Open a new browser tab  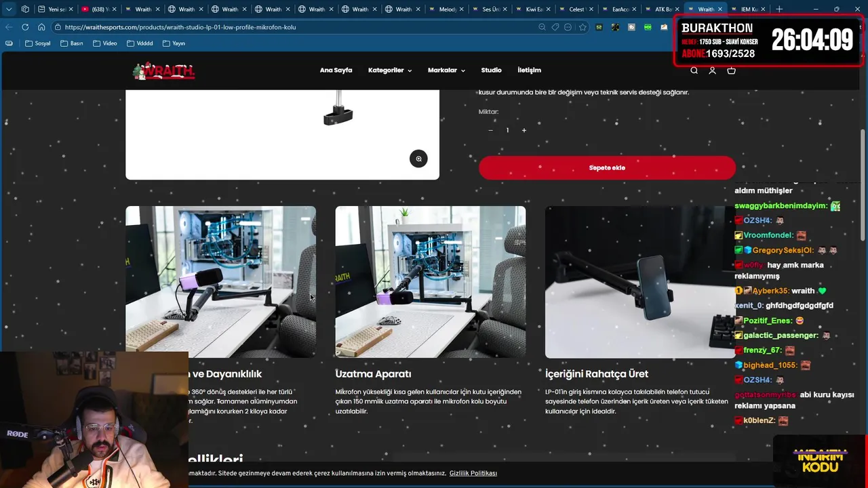(x=779, y=9)
